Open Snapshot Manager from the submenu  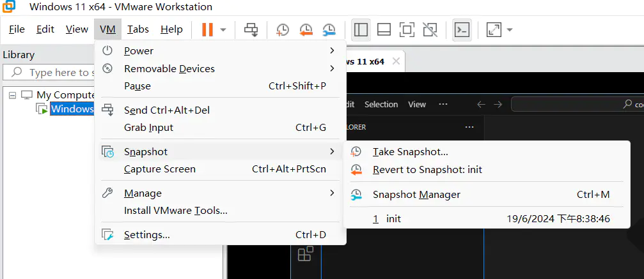[x=487, y=195]
